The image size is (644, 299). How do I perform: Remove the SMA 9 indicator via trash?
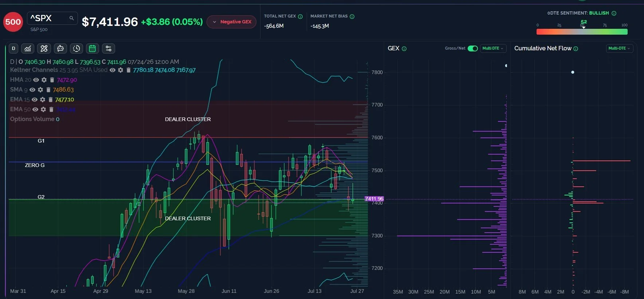tap(48, 90)
